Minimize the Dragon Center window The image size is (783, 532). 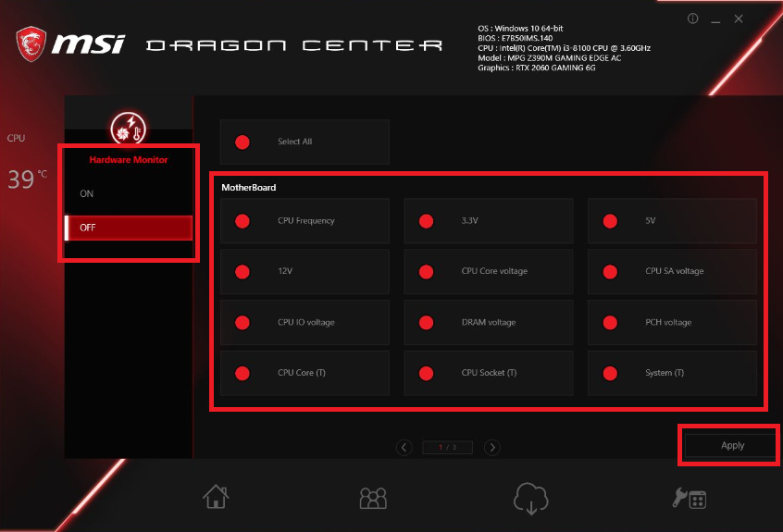coord(716,19)
